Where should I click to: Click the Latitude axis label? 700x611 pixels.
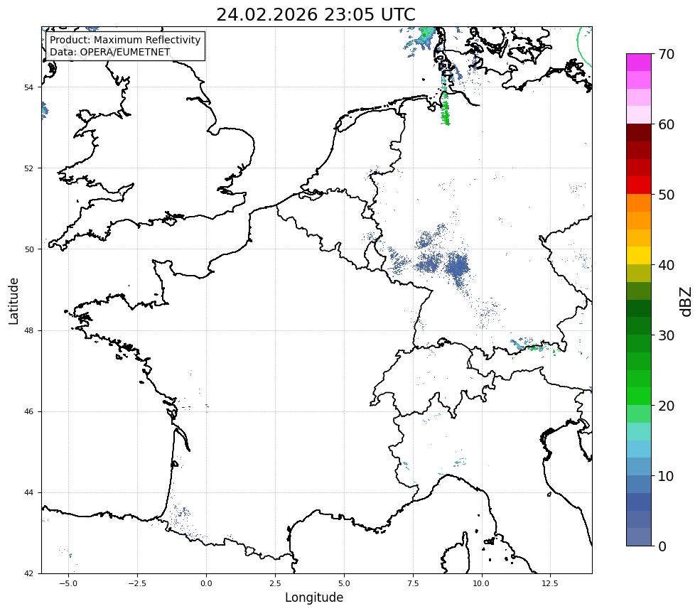click(x=14, y=301)
